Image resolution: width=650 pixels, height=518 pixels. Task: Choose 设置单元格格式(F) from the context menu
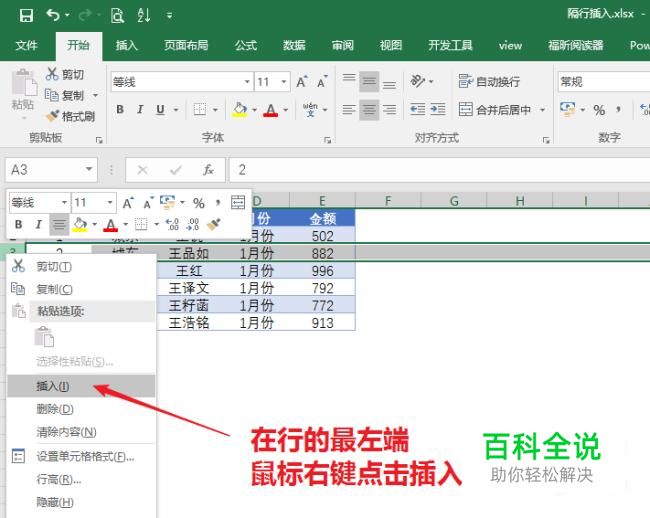point(81,457)
